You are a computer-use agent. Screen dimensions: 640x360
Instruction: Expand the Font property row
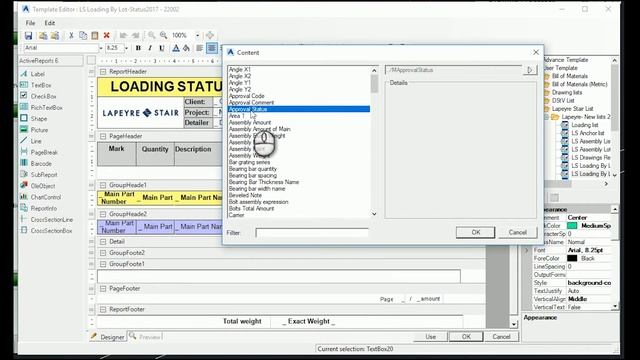(x=526, y=250)
